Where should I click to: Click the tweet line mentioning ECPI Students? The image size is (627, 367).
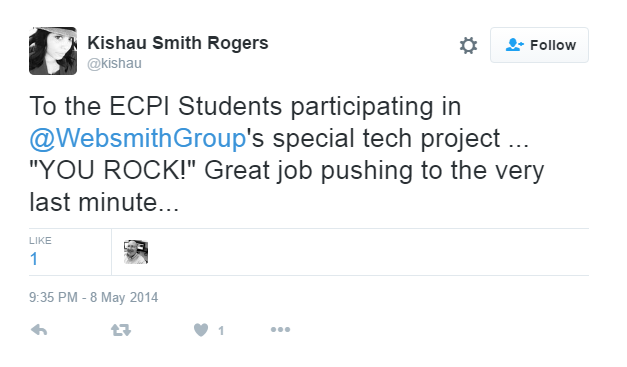tap(245, 107)
